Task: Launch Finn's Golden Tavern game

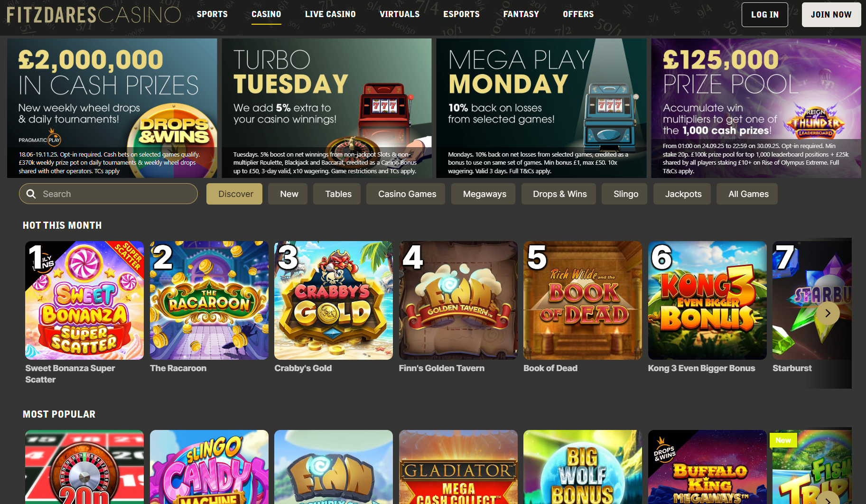Action: click(x=458, y=300)
